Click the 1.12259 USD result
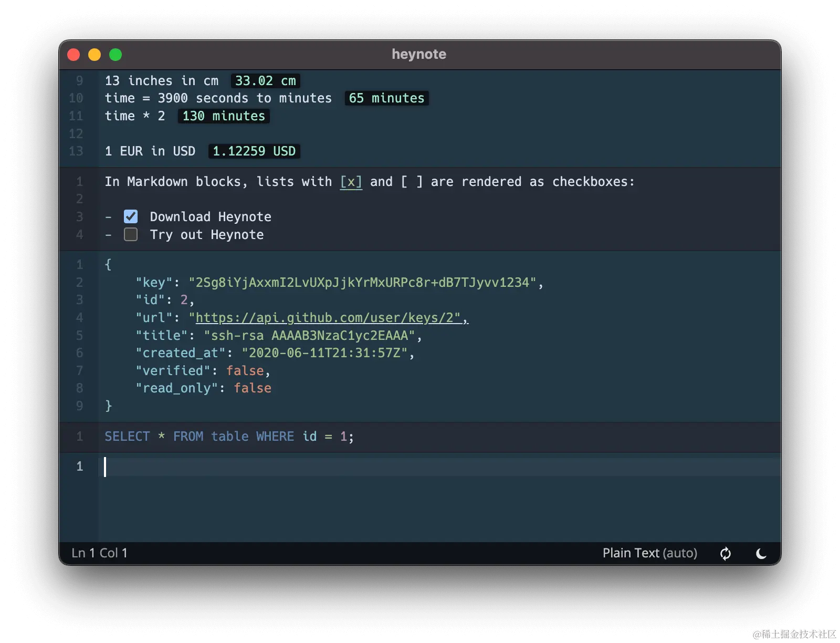Image resolution: width=840 pixels, height=643 pixels. [x=254, y=151]
